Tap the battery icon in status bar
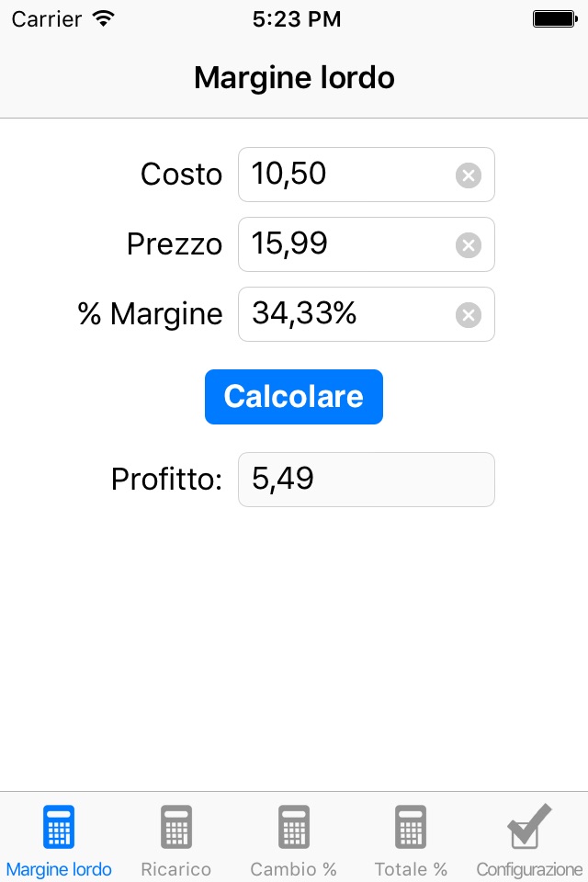This screenshot has height=882, width=588. [553, 18]
